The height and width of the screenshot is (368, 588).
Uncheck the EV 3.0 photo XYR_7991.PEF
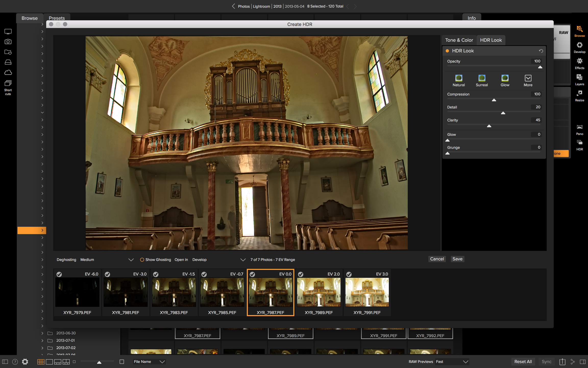(x=349, y=274)
